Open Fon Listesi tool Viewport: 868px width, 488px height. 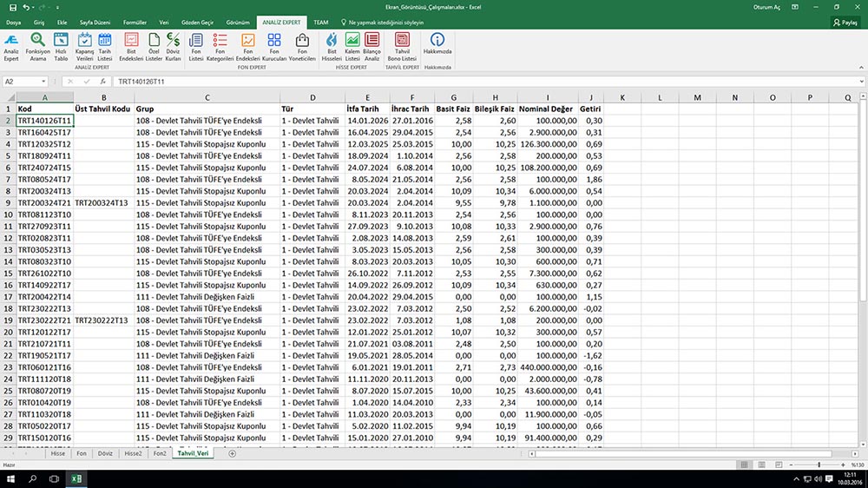pos(196,47)
